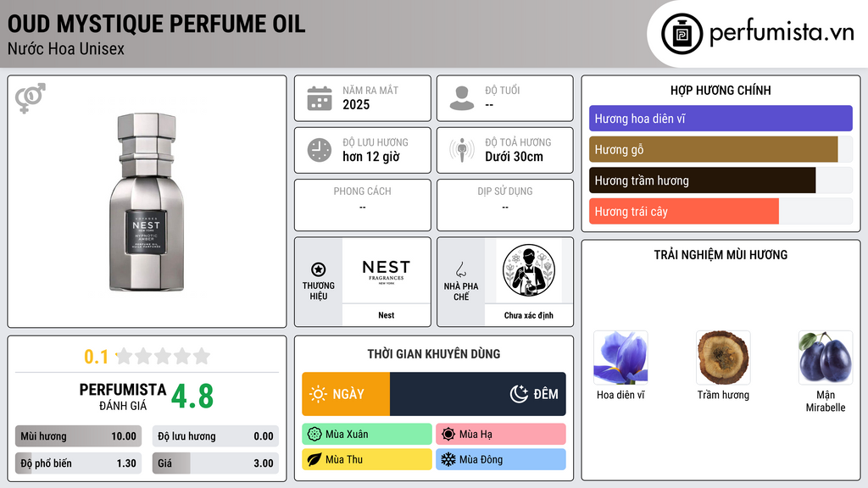Click the five-star rating row
The height and width of the screenshot is (488, 868).
(163, 356)
